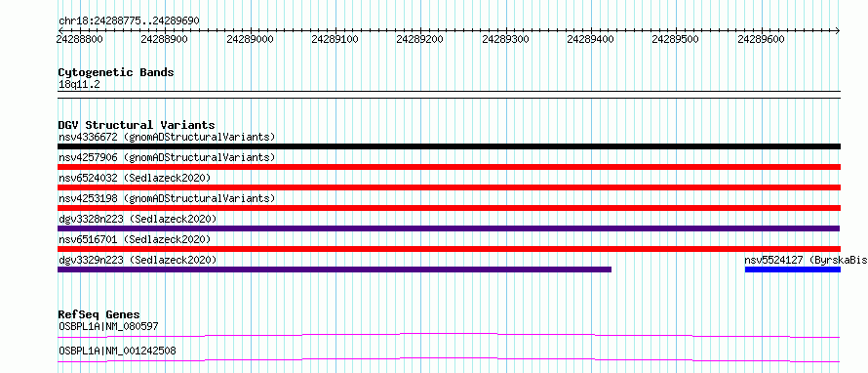
Task: Click ruler position 24289100
Action: 335,39
